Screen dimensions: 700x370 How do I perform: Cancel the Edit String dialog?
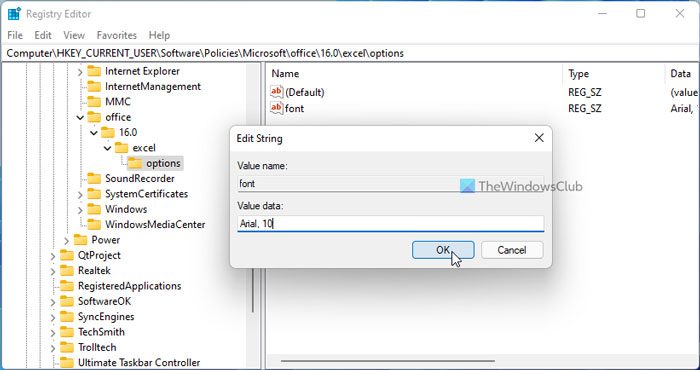tap(512, 250)
